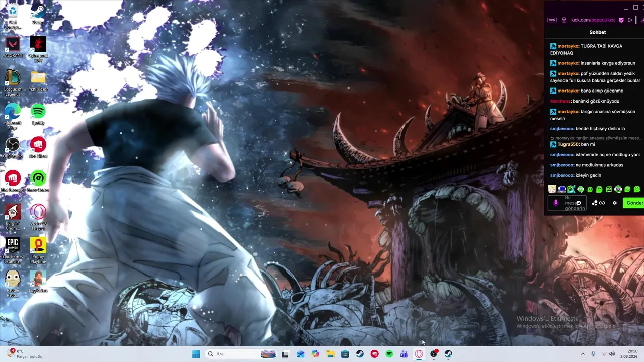Open the weather widget showing 8°C
Screen dimensions: 644x362
tap(24, 354)
